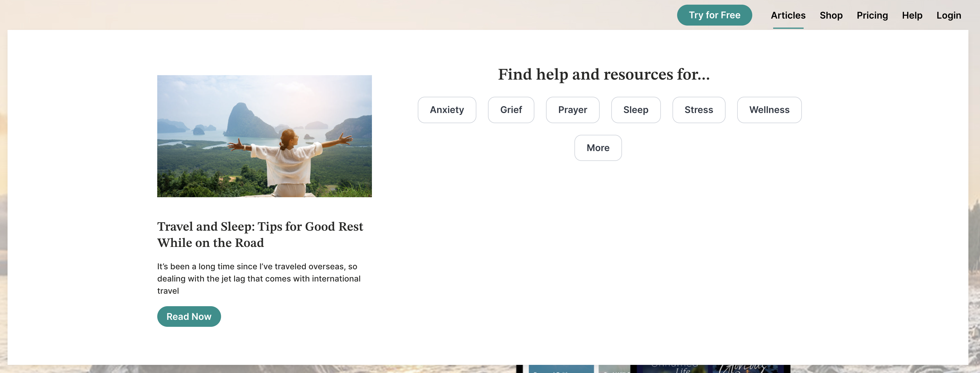Screen dimensions: 980x373
Task: Go to the Shop page
Action: (x=831, y=15)
